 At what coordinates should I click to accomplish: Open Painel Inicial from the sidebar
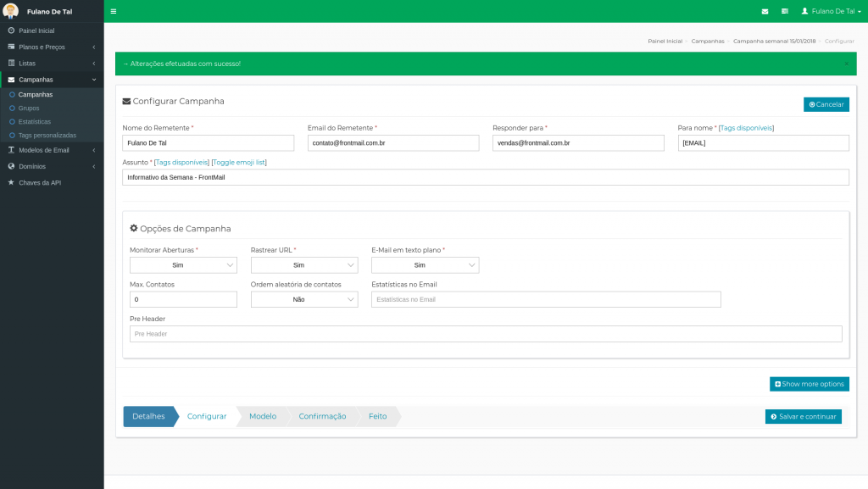click(x=36, y=31)
